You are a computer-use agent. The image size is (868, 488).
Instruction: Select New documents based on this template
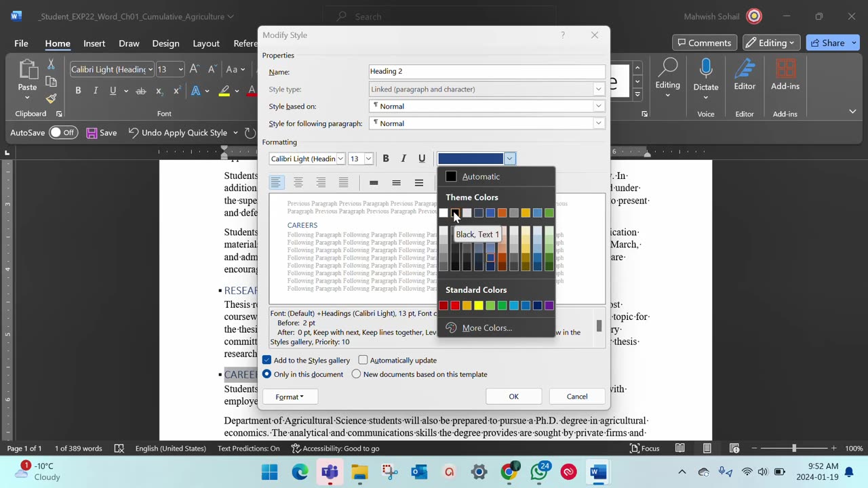coord(356,374)
